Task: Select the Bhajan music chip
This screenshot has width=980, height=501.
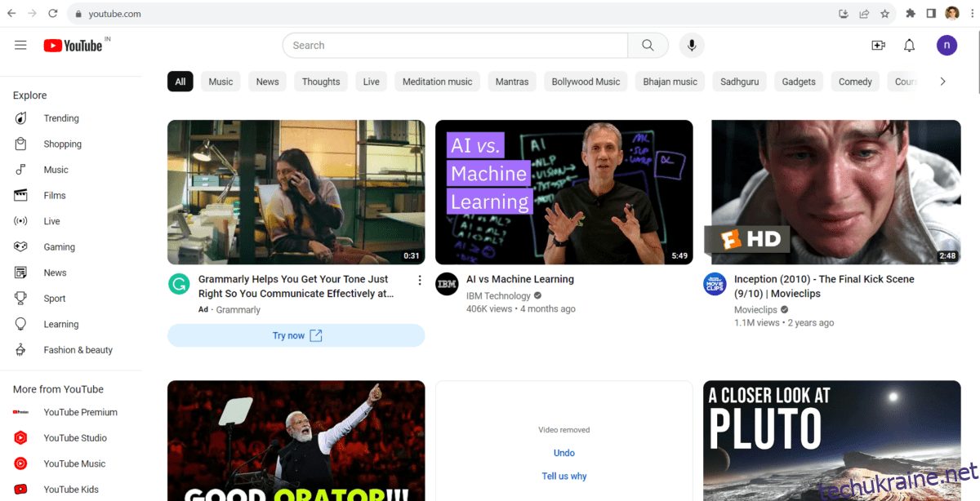Action: [x=670, y=82]
